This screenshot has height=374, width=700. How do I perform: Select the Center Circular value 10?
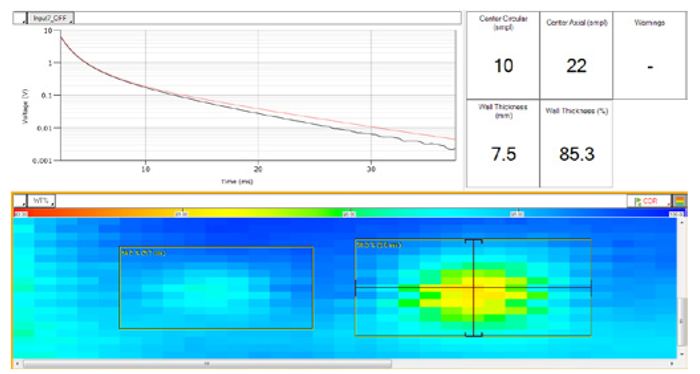click(x=504, y=66)
